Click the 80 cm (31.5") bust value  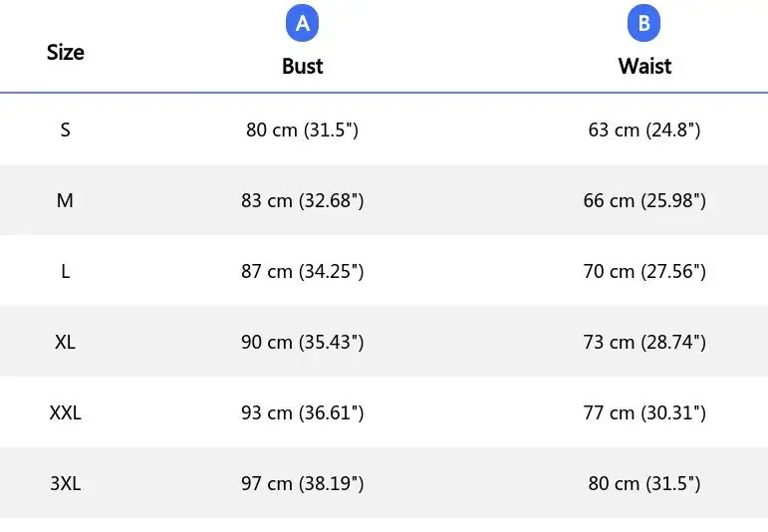(302, 130)
